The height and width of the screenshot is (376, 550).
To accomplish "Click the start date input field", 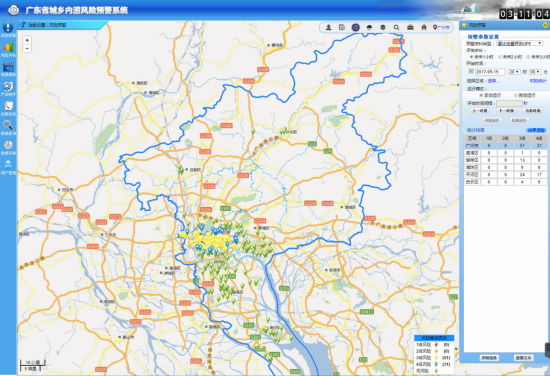I will click(490, 72).
